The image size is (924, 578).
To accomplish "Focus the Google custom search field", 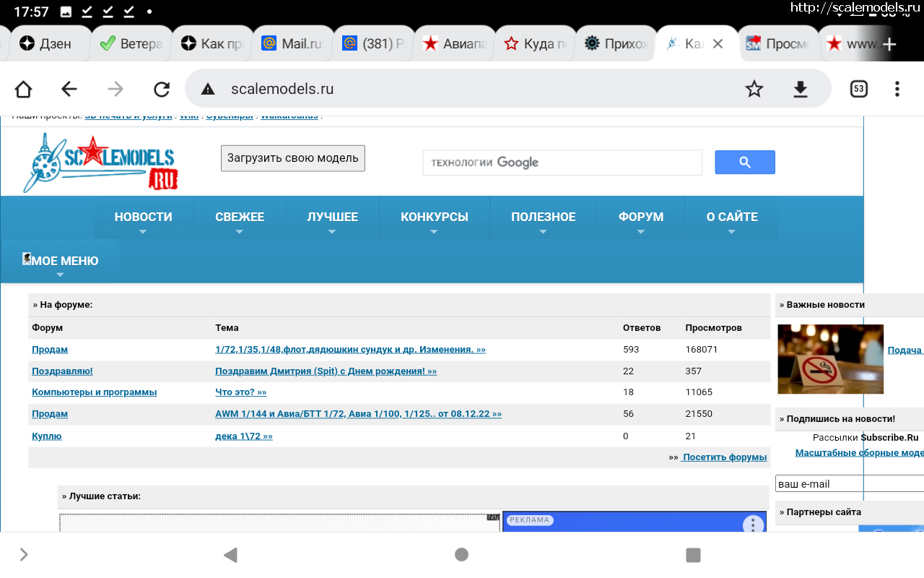I will (562, 163).
